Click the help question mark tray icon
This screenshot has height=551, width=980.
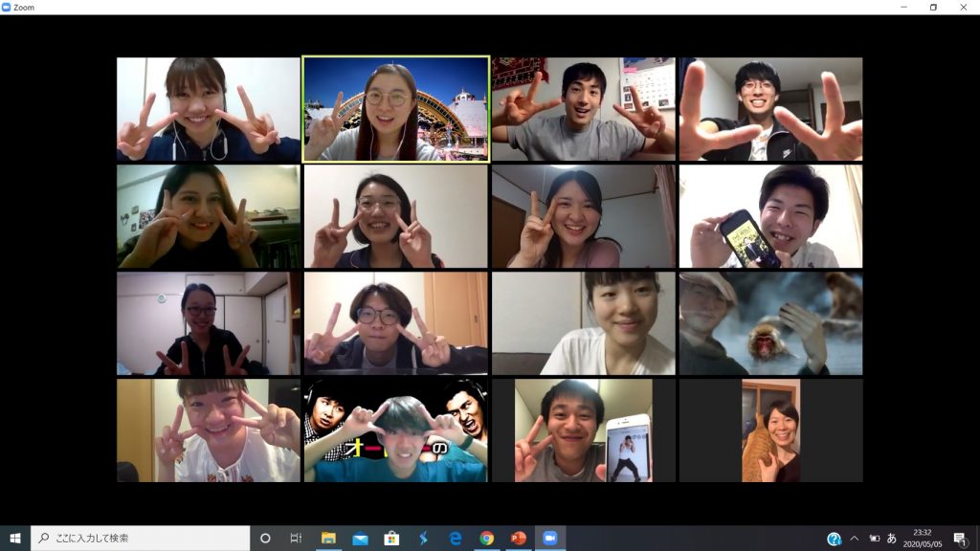[x=834, y=539]
